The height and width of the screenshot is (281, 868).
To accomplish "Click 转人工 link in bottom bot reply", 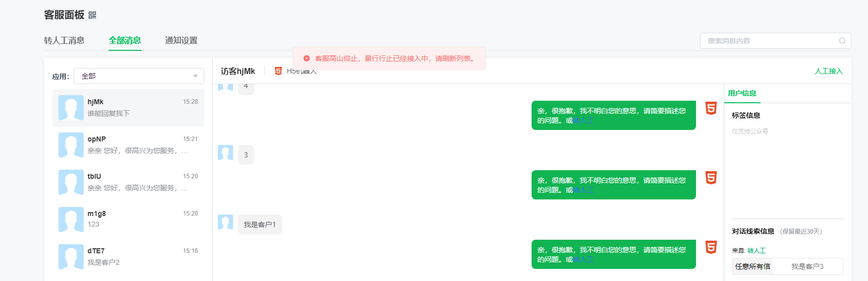I will 583,259.
